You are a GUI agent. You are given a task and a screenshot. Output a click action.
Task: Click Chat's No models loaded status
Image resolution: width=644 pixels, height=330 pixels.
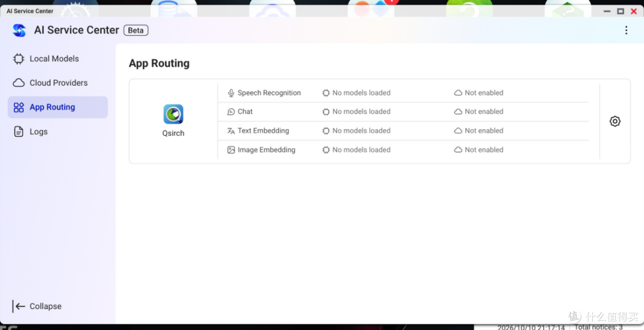[x=357, y=111]
